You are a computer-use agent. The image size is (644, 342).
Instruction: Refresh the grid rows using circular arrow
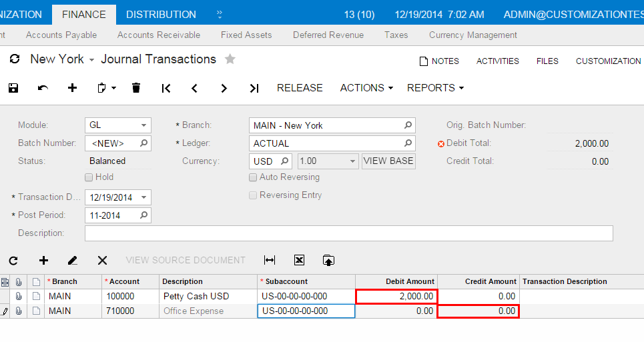tap(13, 261)
